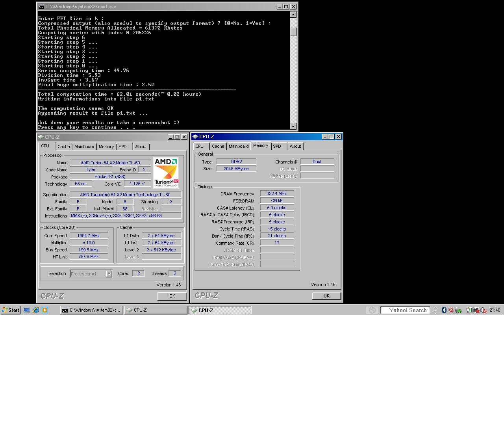
Task: Open the Processor #1 selection dropdown
Action: pos(109,274)
